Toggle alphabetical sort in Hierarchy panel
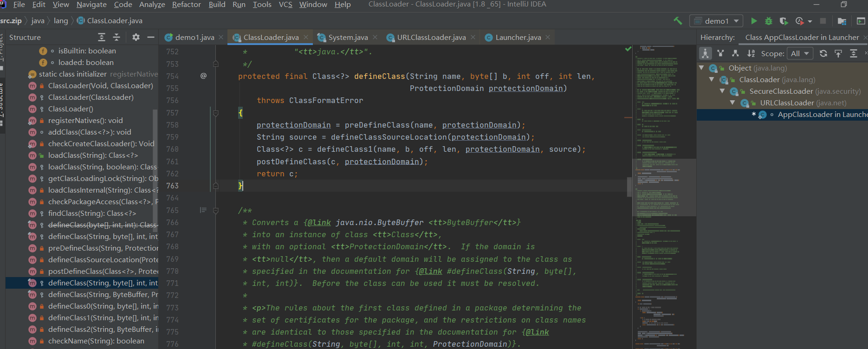 (751, 53)
